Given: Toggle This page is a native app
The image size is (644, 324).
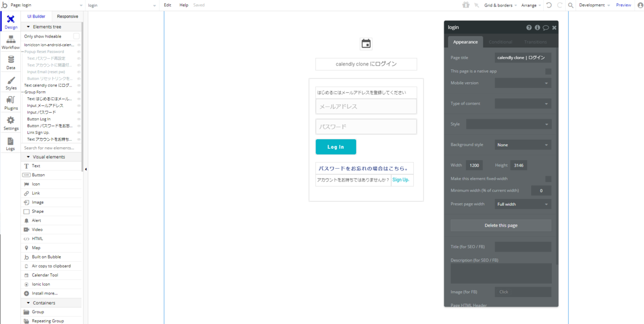Looking at the screenshot, I should tap(548, 71).
